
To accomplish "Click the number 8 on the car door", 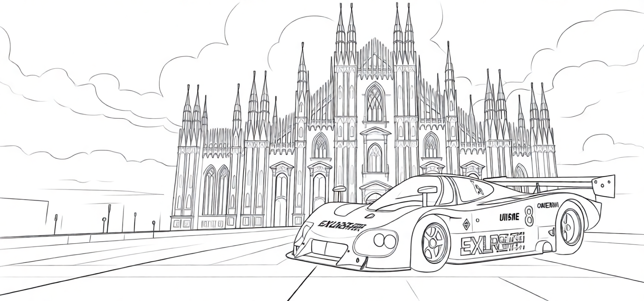I will [x=530, y=216].
